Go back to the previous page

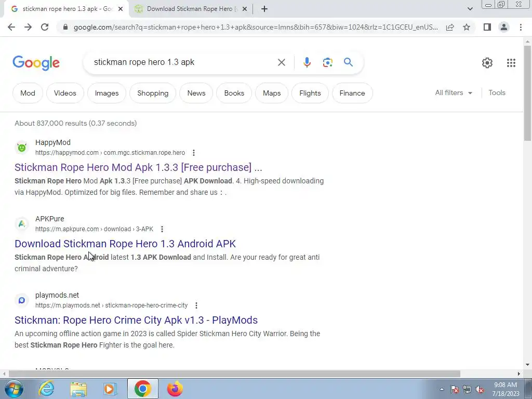[11, 27]
